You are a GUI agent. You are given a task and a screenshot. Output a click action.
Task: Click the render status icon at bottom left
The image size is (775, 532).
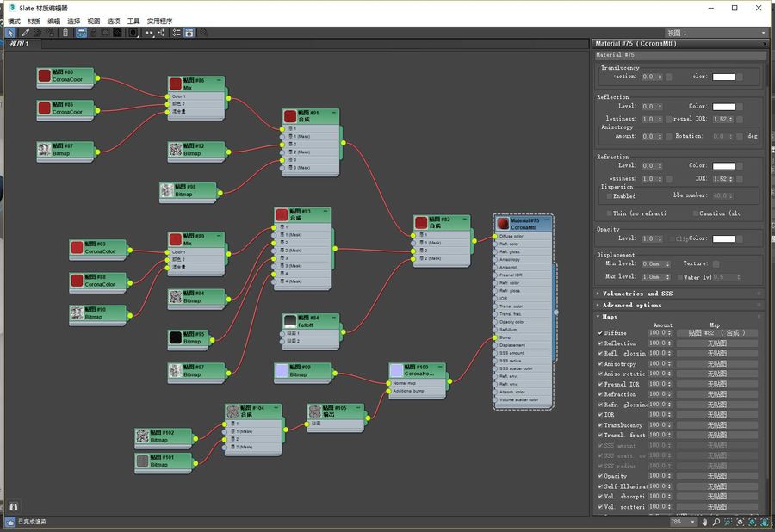point(9,522)
